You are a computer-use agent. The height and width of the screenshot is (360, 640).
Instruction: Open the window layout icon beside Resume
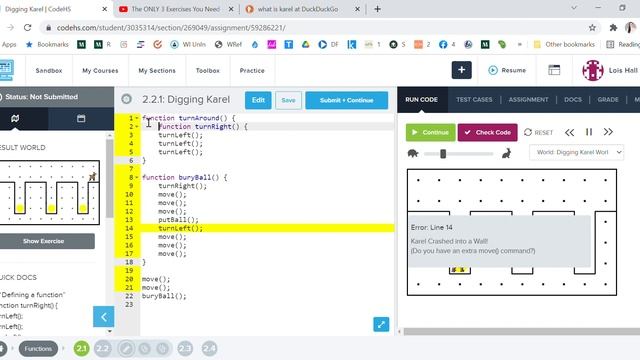[x=554, y=70]
